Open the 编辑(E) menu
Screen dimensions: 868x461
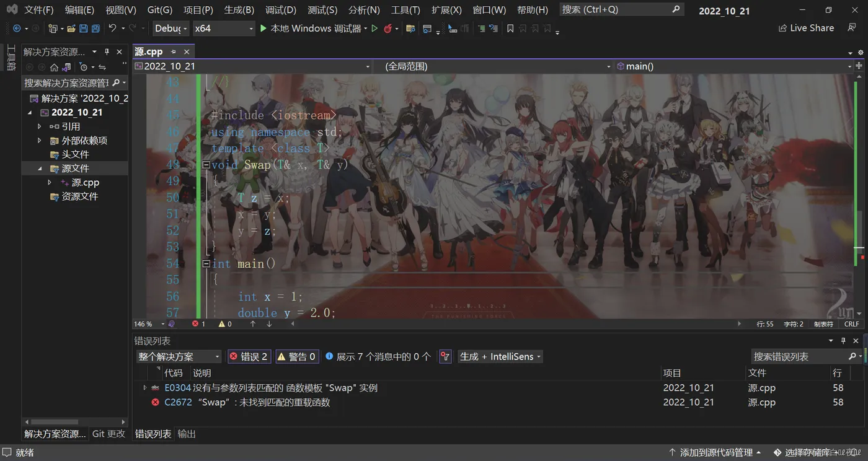click(x=79, y=10)
